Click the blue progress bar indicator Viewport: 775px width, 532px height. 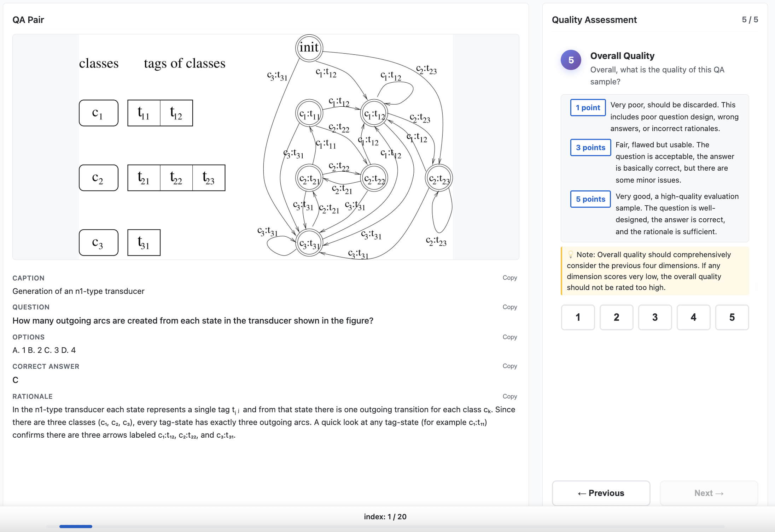coord(76,526)
